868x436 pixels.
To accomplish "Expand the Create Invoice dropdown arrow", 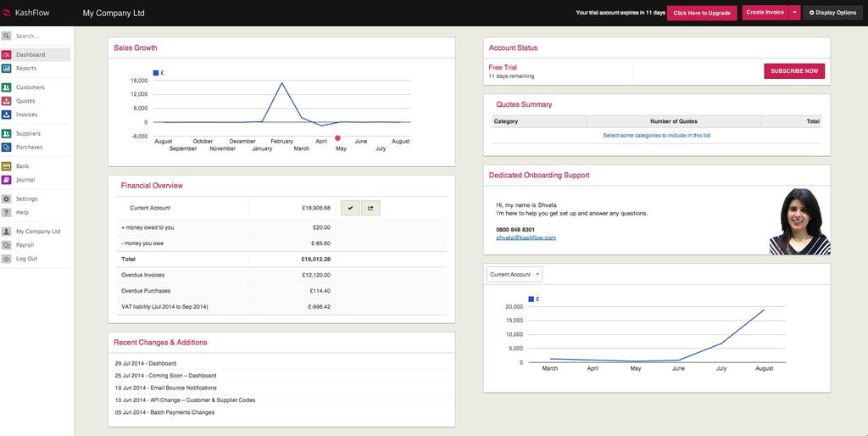I will (794, 13).
